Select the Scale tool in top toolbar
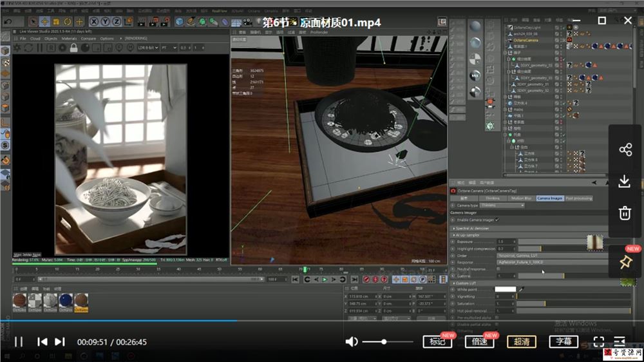This screenshot has height=362, width=644. 56,21
